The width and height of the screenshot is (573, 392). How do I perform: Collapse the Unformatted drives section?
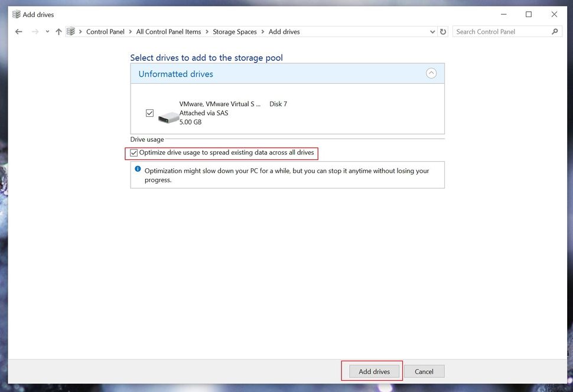pos(432,73)
